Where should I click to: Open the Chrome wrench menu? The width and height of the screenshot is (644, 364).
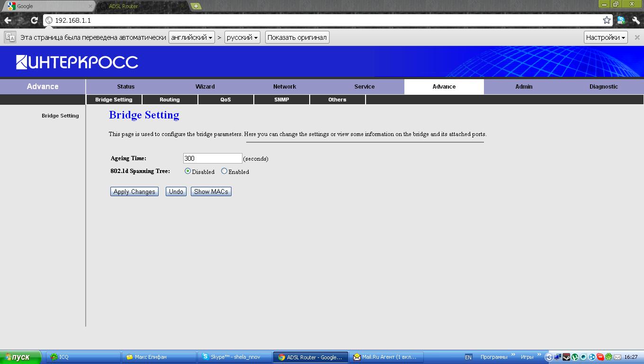coord(636,20)
